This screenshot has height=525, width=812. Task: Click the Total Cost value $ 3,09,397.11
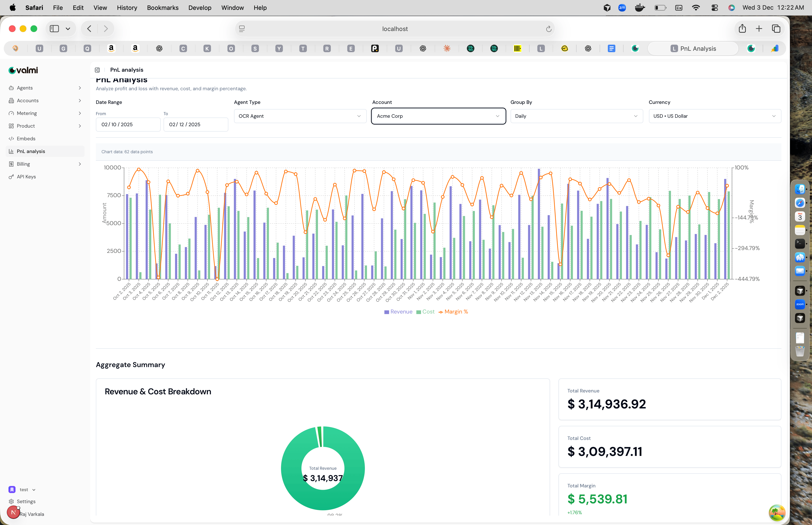(605, 452)
